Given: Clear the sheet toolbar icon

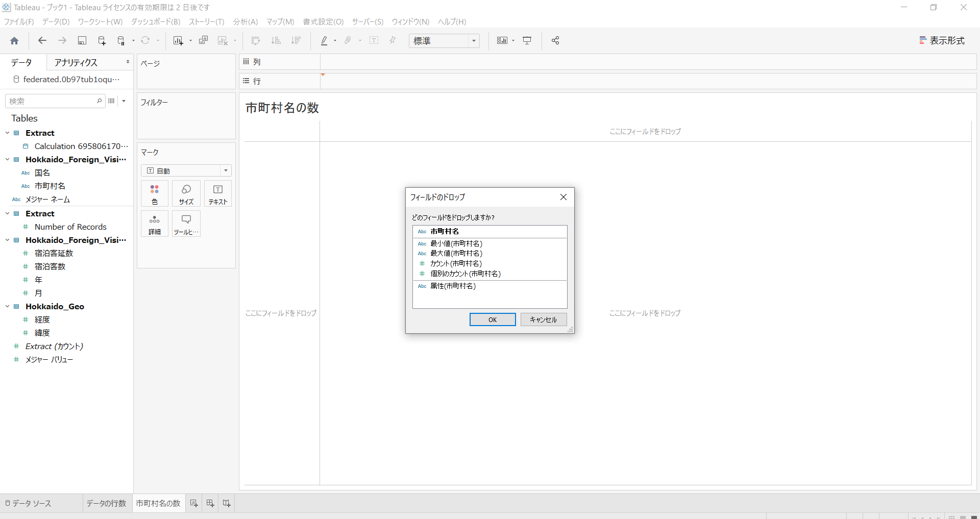Looking at the screenshot, I should 223,41.
